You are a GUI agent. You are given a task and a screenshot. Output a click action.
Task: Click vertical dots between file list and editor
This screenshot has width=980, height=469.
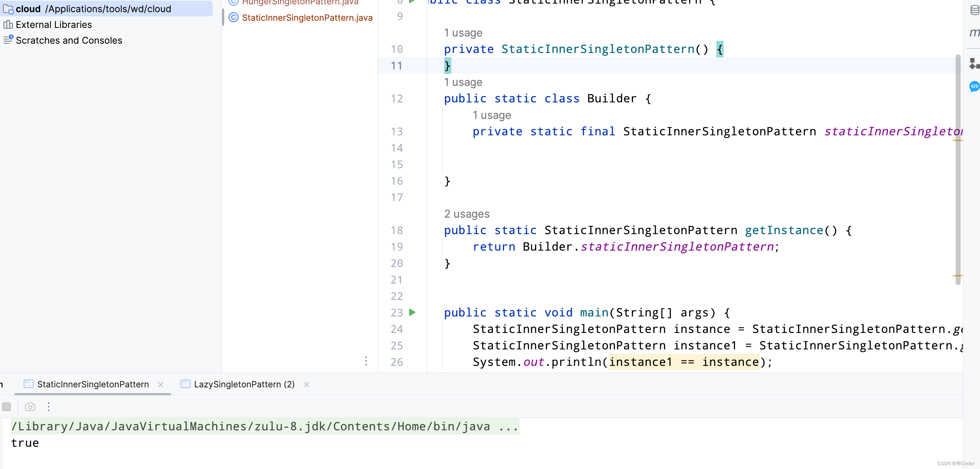pyautogui.click(x=366, y=360)
